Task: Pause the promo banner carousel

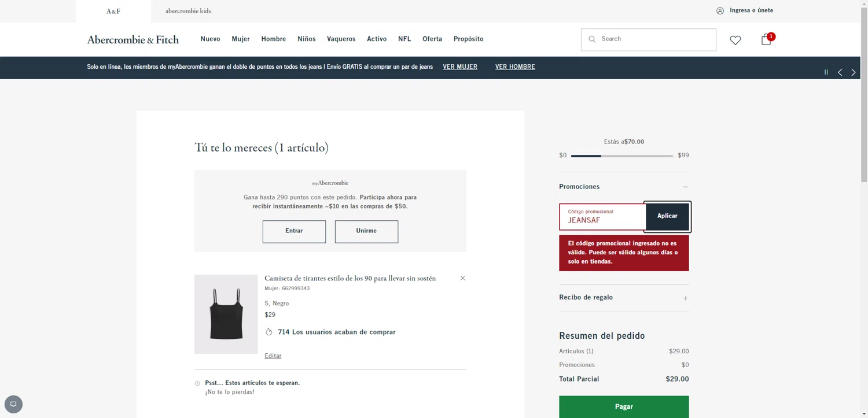Action: (x=826, y=72)
